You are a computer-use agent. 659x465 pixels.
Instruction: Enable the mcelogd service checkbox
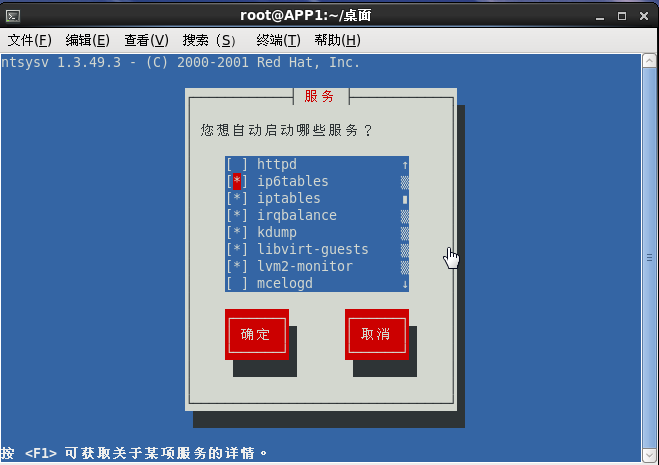[x=237, y=284]
